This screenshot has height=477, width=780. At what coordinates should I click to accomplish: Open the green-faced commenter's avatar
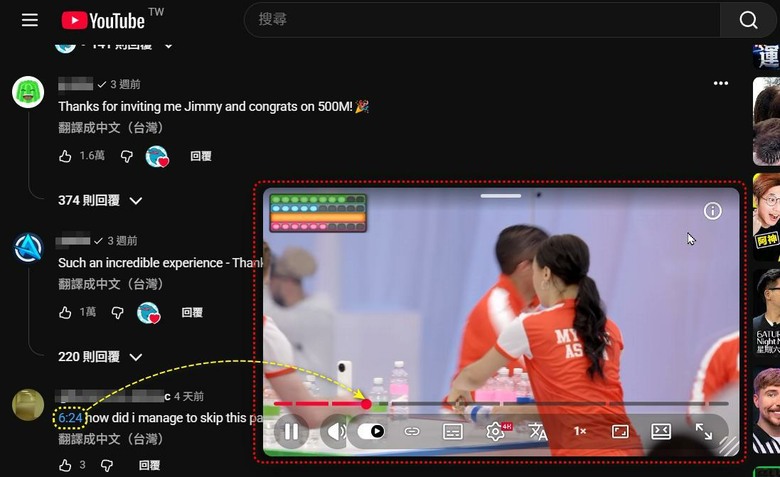click(x=28, y=92)
